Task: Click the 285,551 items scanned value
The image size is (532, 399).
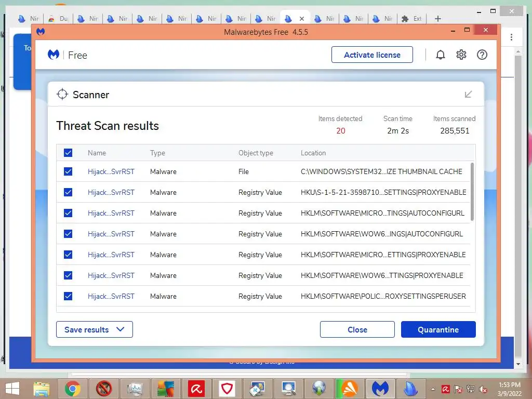Action: click(x=455, y=130)
